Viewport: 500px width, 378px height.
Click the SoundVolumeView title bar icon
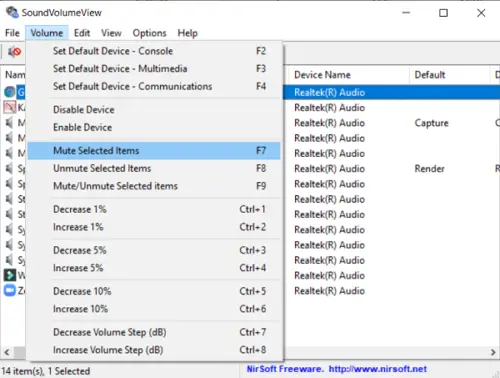tap(12, 12)
